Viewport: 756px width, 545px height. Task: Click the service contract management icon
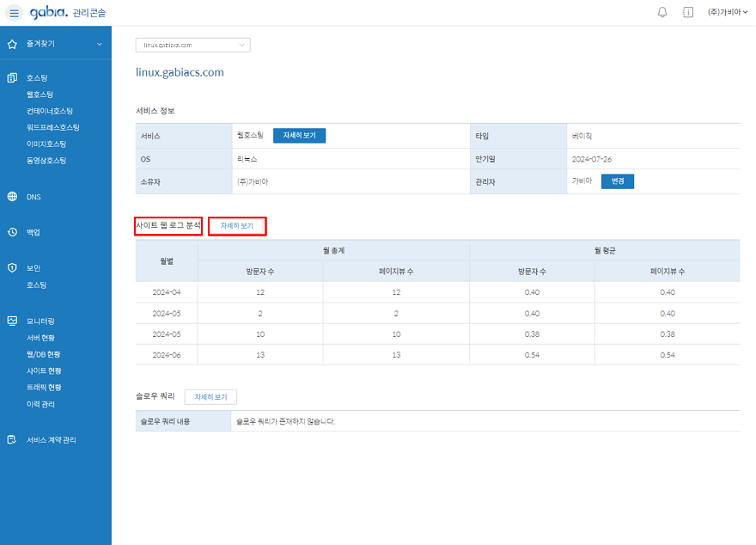(12, 440)
